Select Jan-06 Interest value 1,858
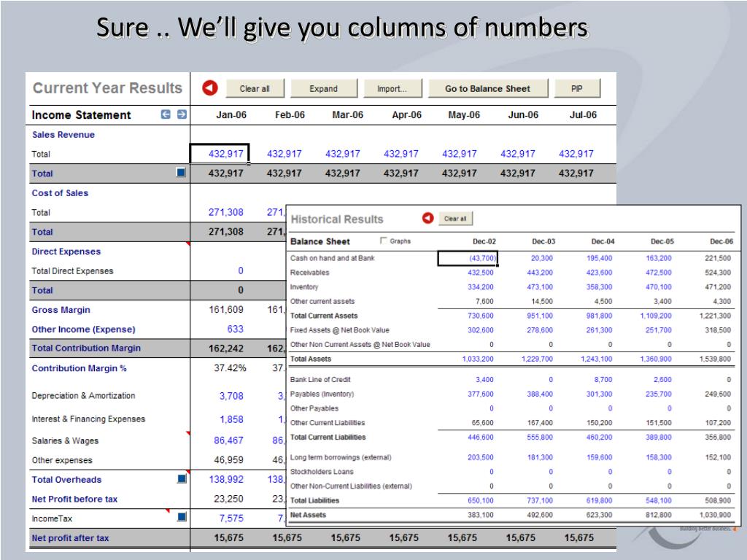 pos(231,419)
